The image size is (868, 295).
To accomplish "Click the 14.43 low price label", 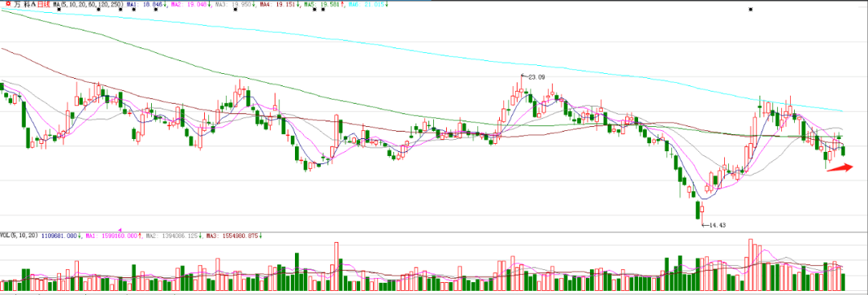I will [717, 225].
